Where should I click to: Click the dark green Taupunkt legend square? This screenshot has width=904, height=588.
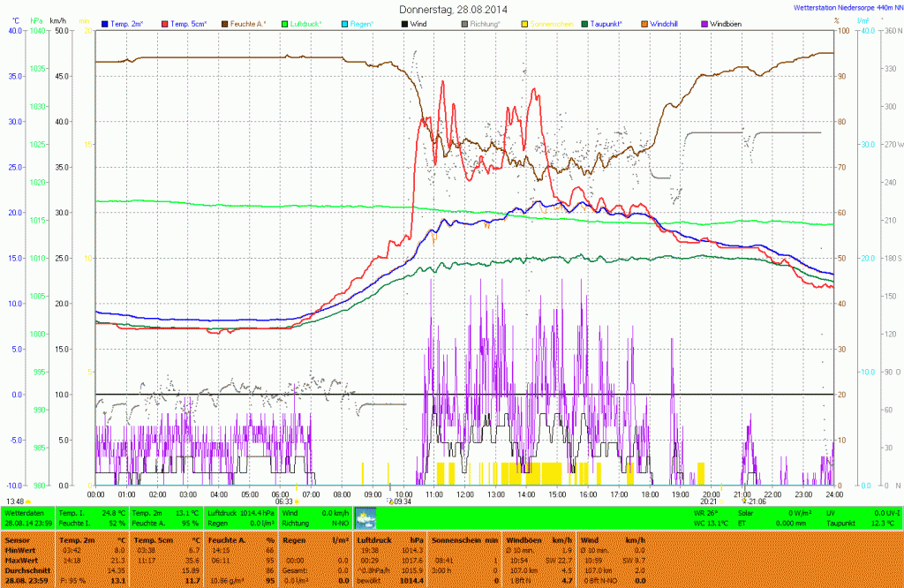click(x=584, y=23)
